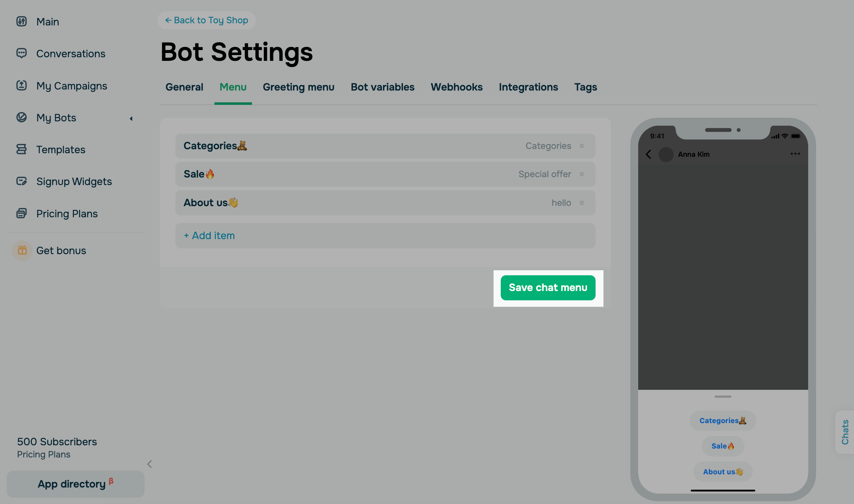Collapse the sidebar with the chevron

[150, 464]
